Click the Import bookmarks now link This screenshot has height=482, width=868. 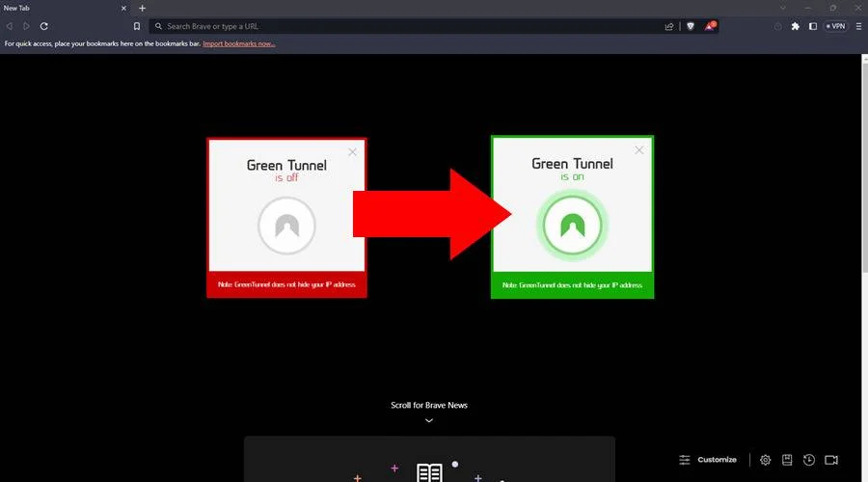click(x=238, y=43)
